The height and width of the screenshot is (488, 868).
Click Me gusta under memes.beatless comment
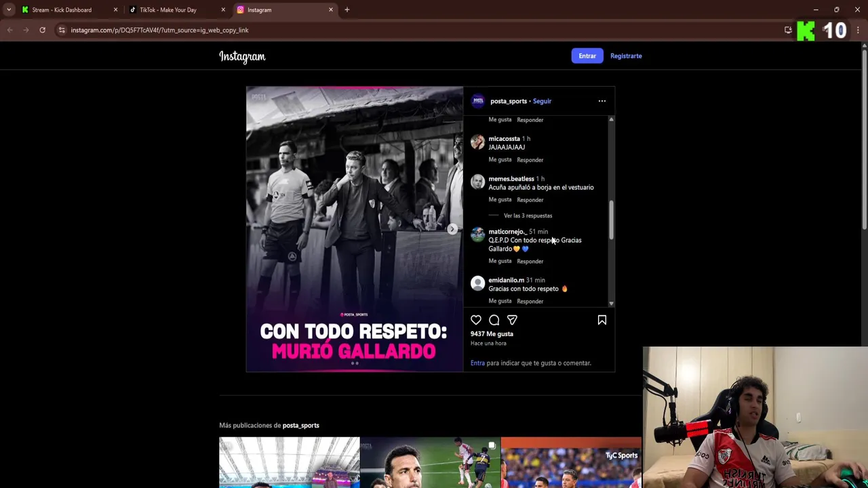500,199
